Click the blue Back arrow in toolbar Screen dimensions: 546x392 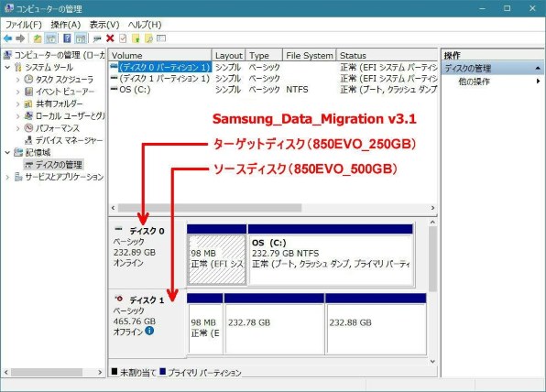point(7,38)
